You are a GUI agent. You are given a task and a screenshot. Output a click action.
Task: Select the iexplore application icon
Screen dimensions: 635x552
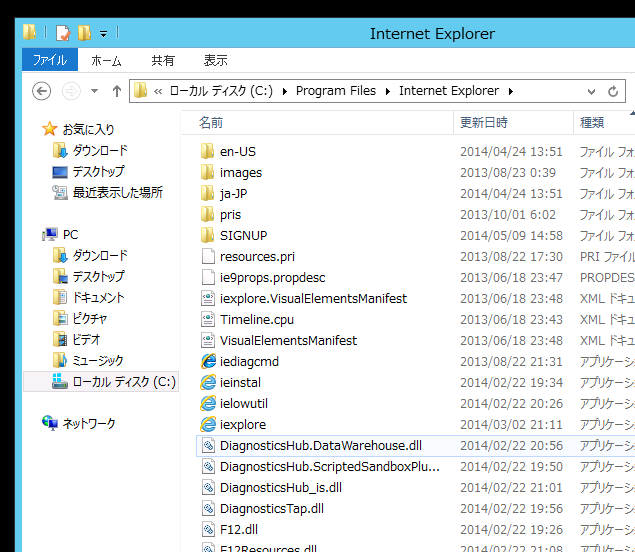(x=208, y=424)
